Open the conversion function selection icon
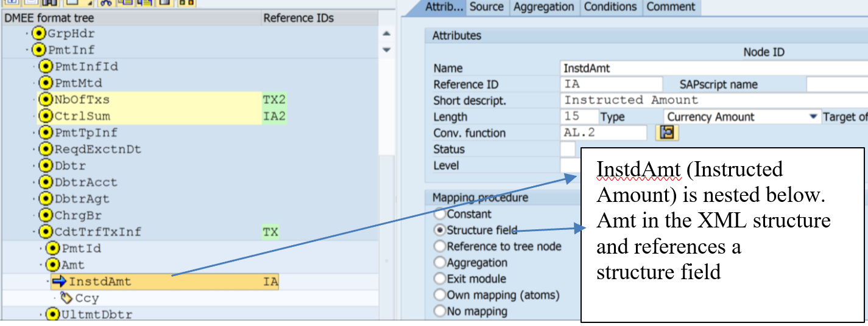This screenshot has width=868, height=326. [667, 133]
